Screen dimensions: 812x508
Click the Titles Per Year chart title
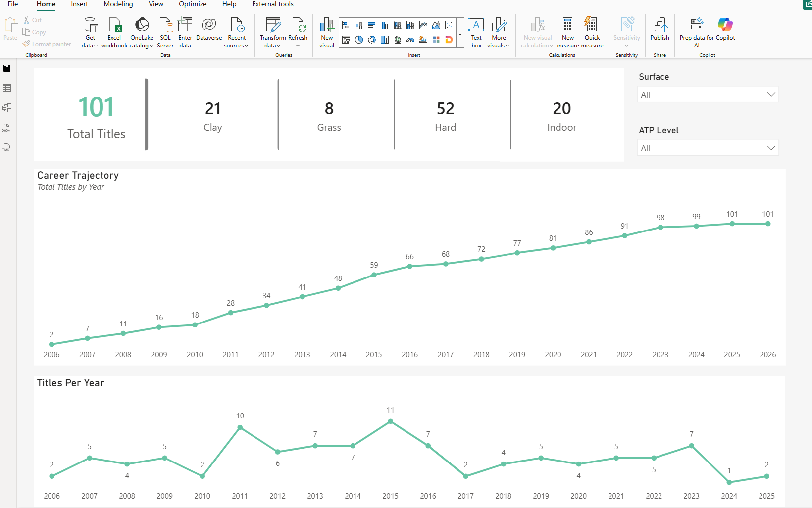click(71, 383)
